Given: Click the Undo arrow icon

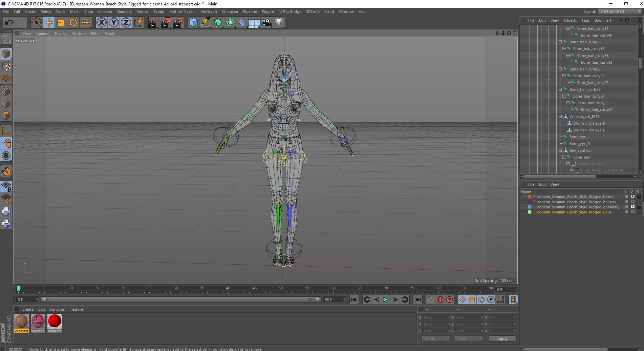Looking at the screenshot, I should coord(9,23).
